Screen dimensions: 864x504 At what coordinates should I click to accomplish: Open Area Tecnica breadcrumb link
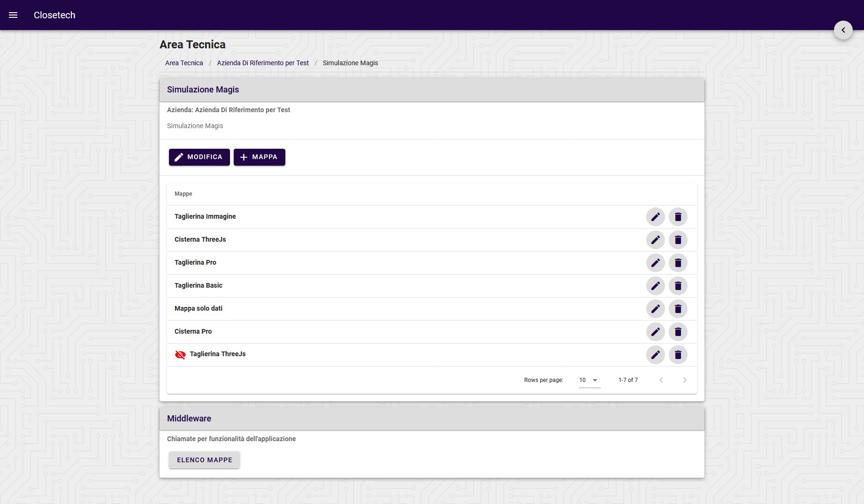pyautogui.click(x=184, y=63)
